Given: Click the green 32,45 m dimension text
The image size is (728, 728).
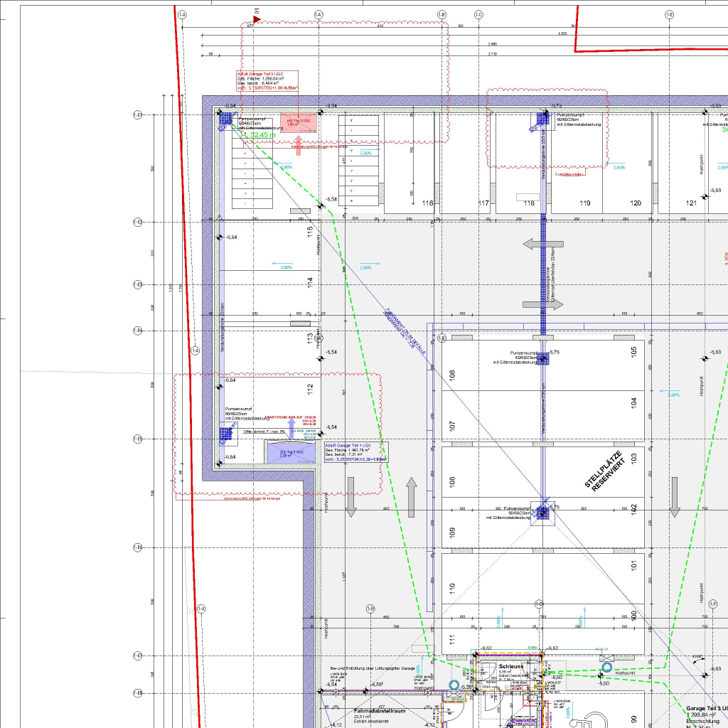Looking at the screenshot, I should pyautogui.click(x=262, y=134).
